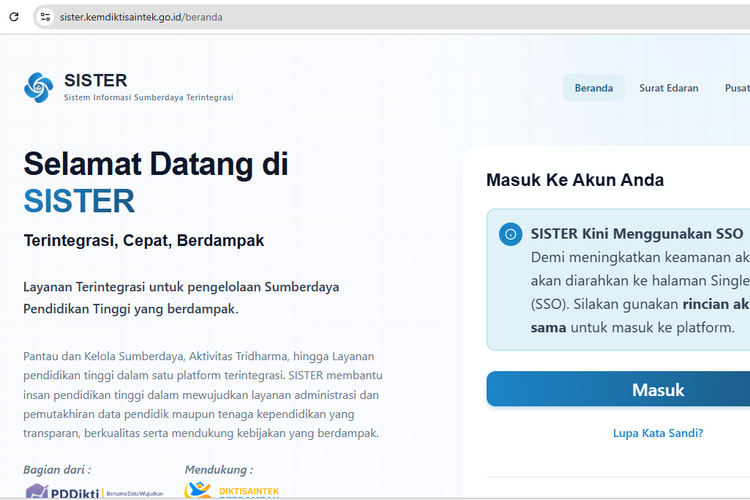Click the blue Masuk login button
The width and height of the screenshot is (750, 500).
[x=618, y=389]
